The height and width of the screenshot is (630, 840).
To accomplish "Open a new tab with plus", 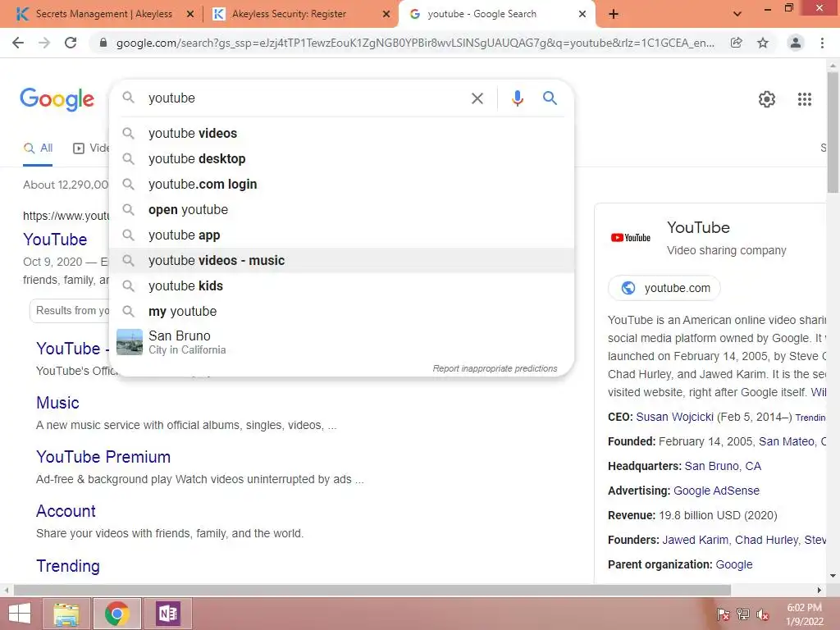I will (x=614, y=14).
